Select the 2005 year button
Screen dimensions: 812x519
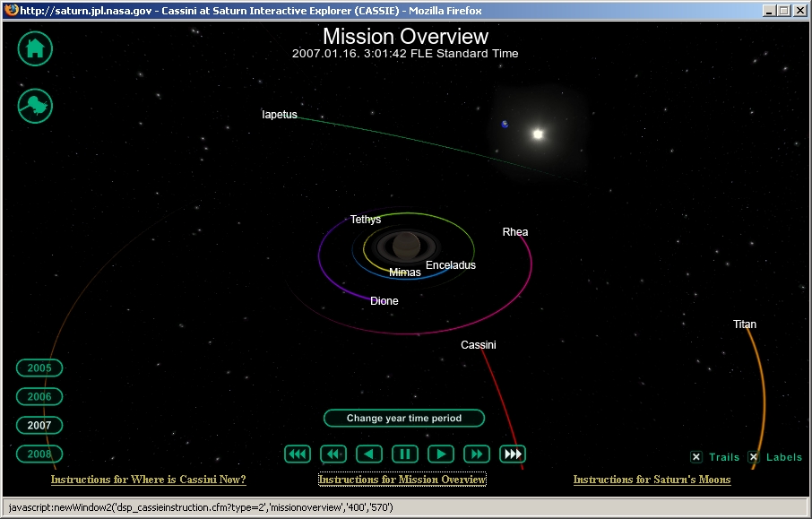[39, 368]
